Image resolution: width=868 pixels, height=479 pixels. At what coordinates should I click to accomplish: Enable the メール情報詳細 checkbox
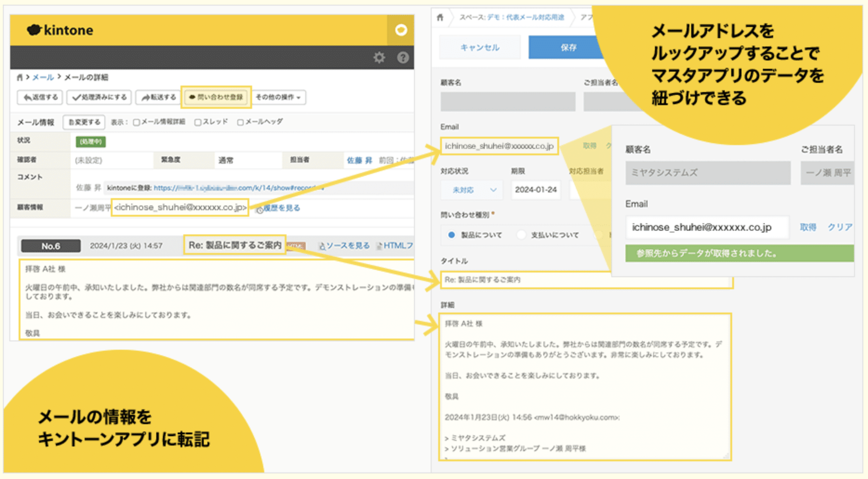tap(136, 122)
